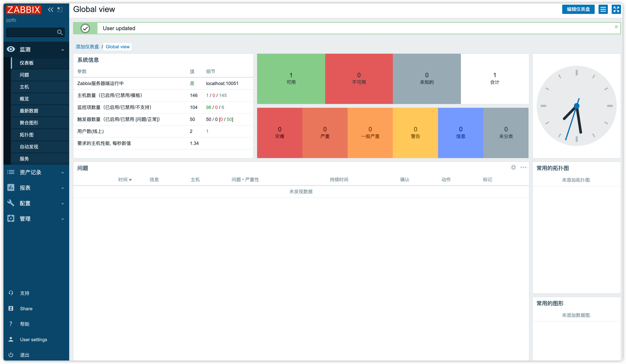Screen dimensions: 626x364
Task: Open the dashboard hamburger menu icon
Action: click(x=603, y=9)
